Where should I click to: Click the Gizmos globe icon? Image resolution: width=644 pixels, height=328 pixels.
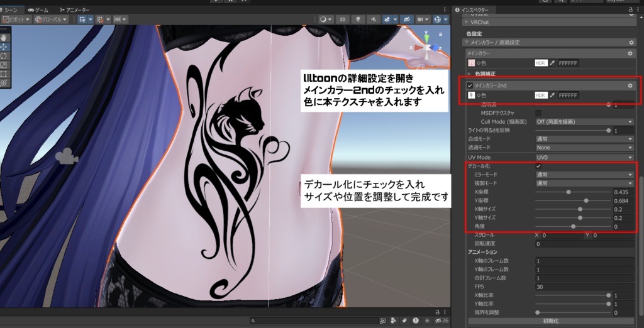click(x=438, y=19)
